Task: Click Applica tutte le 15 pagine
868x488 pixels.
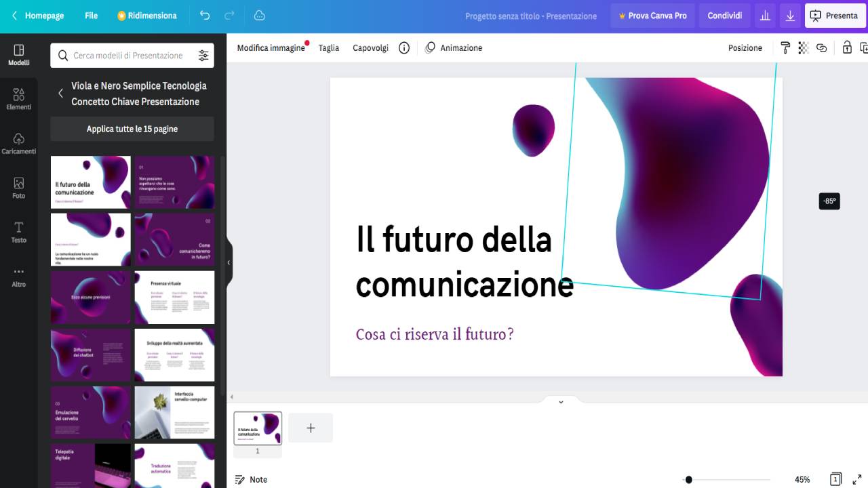Action: (x=132, y=129)
